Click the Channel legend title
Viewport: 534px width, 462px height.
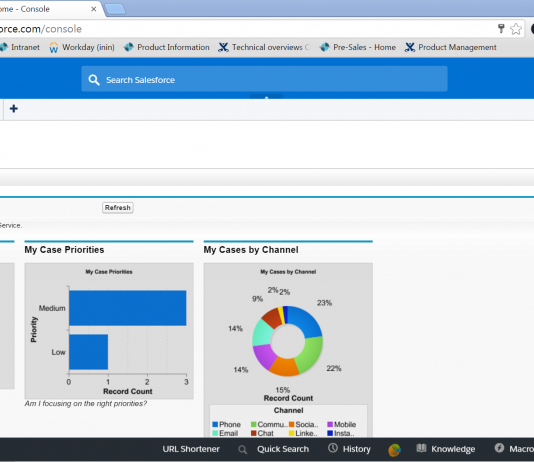click(x=288, y=411)
